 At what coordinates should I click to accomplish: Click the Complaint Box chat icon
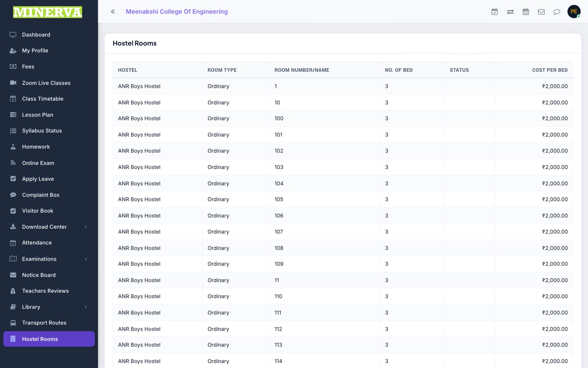pyautogui.click(x=13, y=195)
